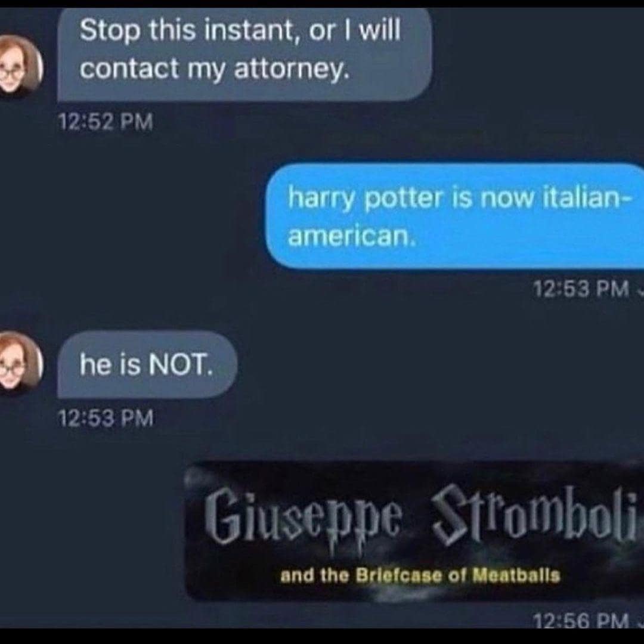Click sent checkmark next to 12:56 PM
The width and height of the screenshot is (644, 644).
(x=639, y=620)
